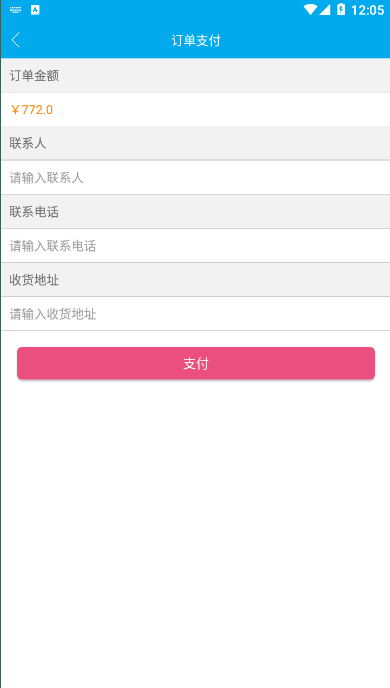This screenshot has width=390, height=688.
Task: Select the 联系人 section label
Action: click(28, 143)
